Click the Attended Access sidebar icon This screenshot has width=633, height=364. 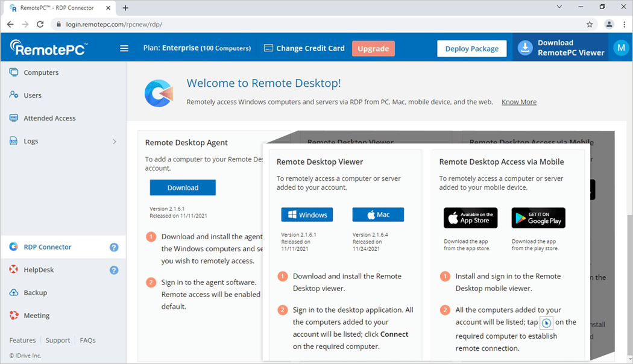[13, 118]
